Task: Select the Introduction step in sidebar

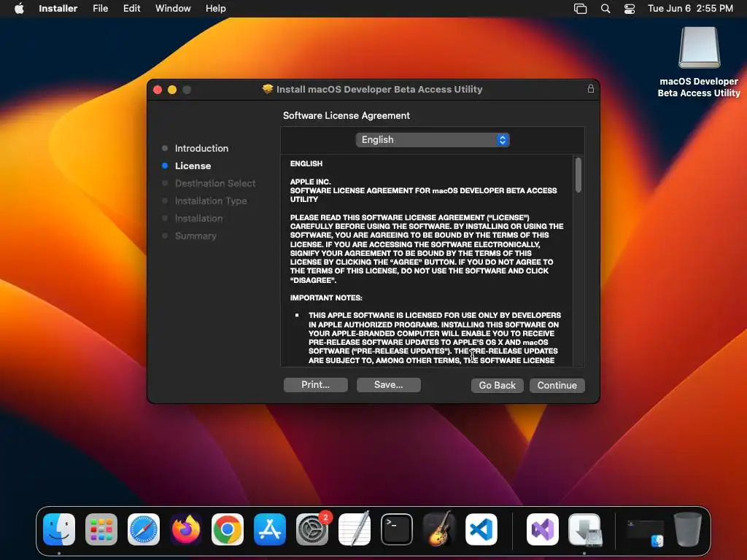Action: pyautogui.click(x=201, y=148)
